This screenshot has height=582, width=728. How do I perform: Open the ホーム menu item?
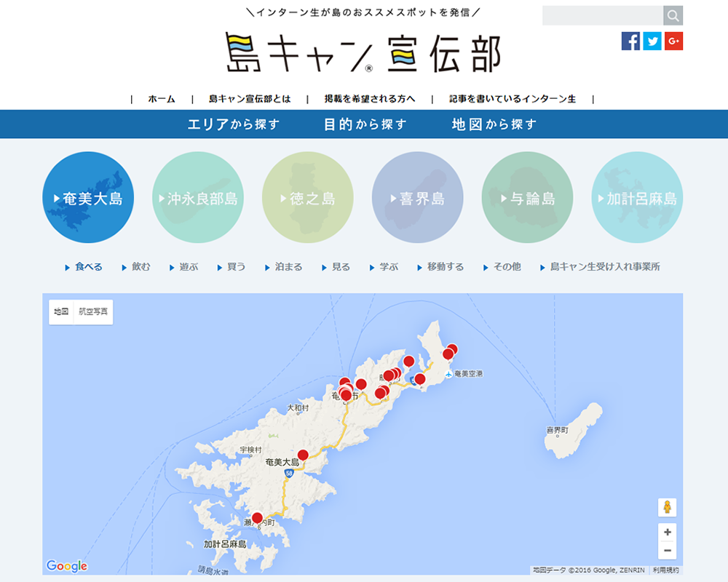[x=161, y=99]
